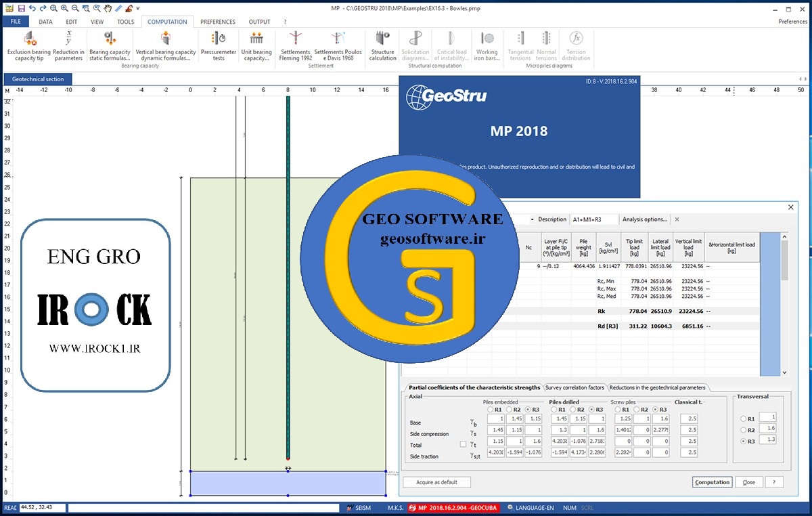Open Bearing capacity static formulas
812x516 pixels.
point(109,39)
